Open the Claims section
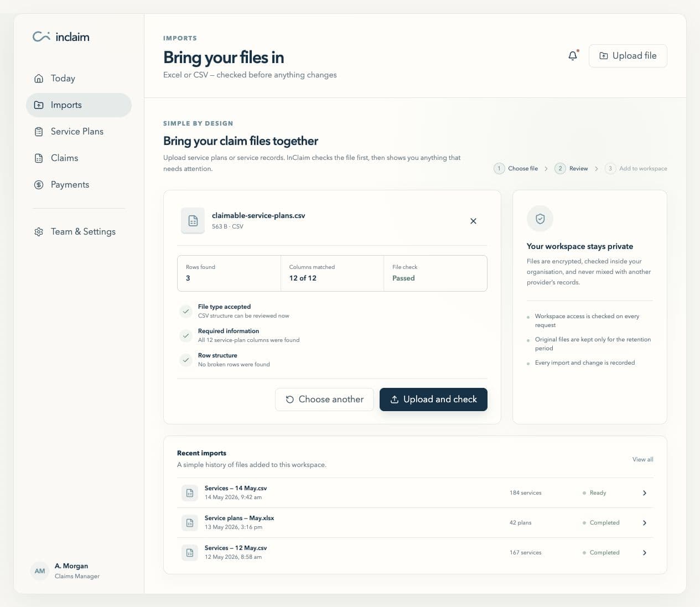 tap(79, 158)
